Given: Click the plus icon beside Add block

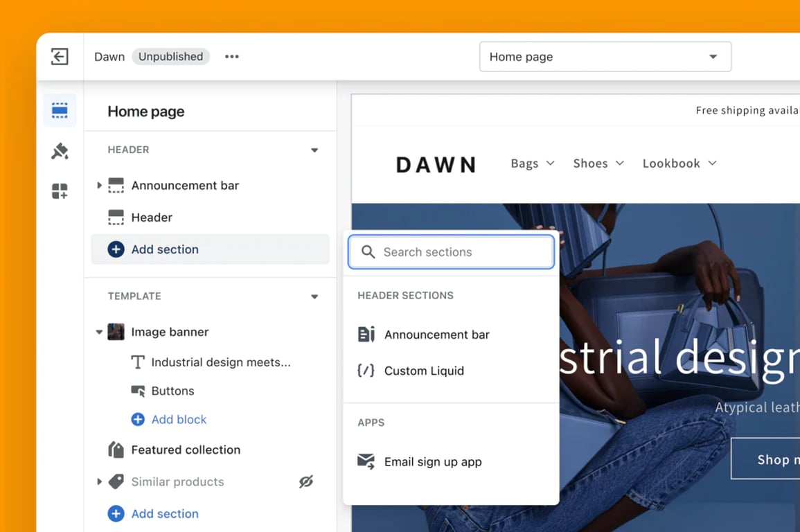Looking at the screenshot, I should coord(138,419).
